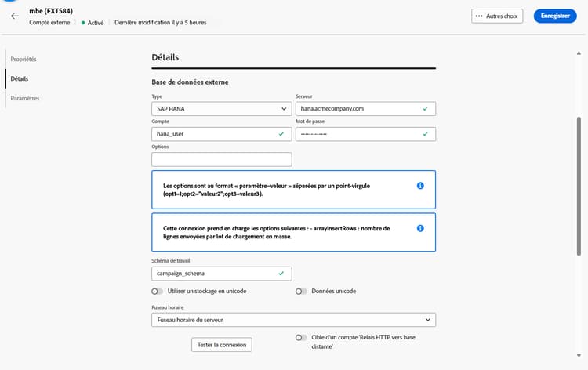588x370 pixels.
Task: Expand the Fuseau horaire dropdown
Action: 294,320
